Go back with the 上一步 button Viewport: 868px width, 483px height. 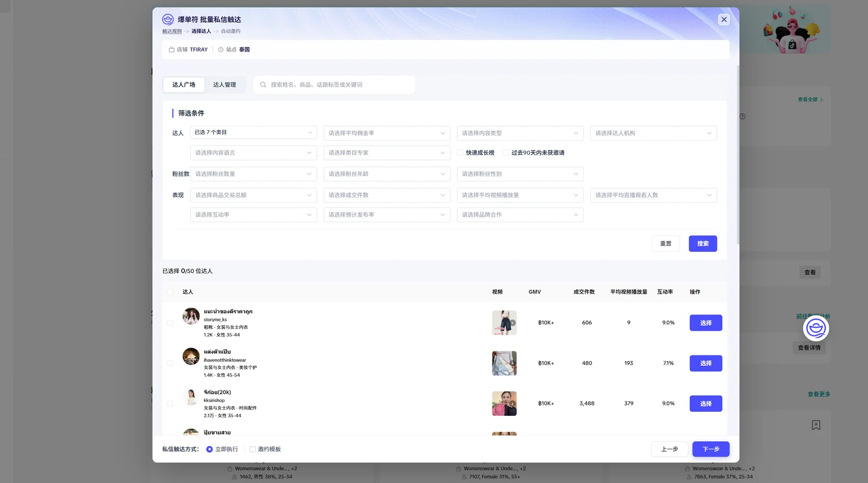pos(670,449)
